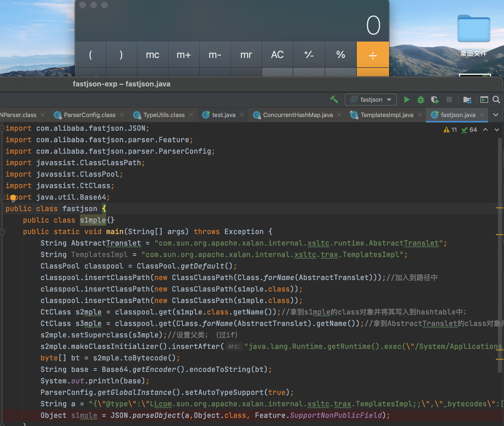Click the JSON.parseObject call
Screen dimensions: 504x426
145,415
